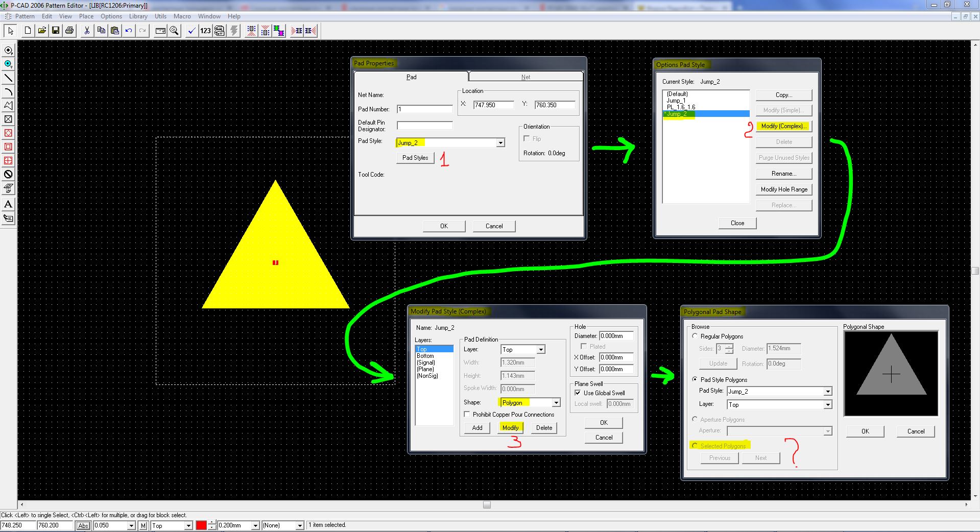Click the Open folder toolbar icon
Viewport: 980px width, 532px height.
42,31
